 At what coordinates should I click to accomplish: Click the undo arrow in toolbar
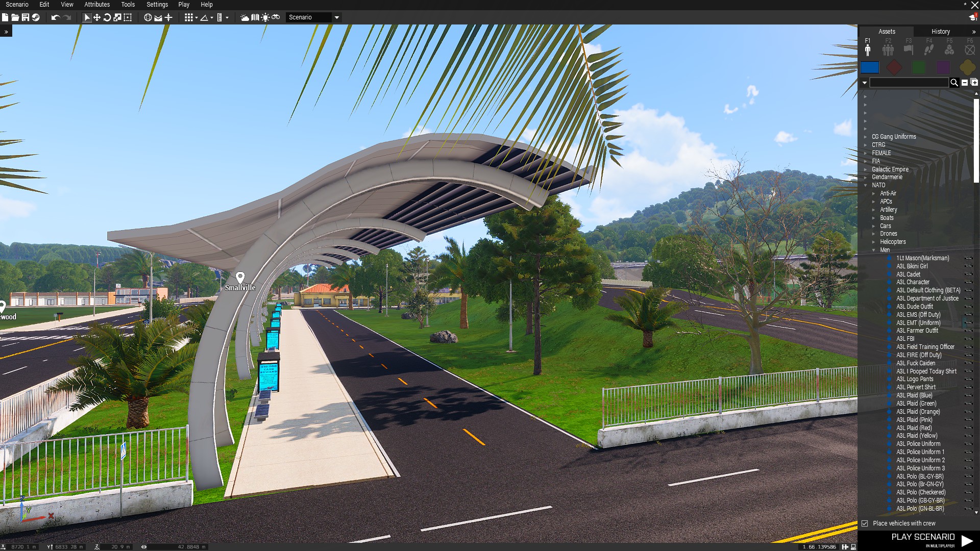[x=55, y=17]
